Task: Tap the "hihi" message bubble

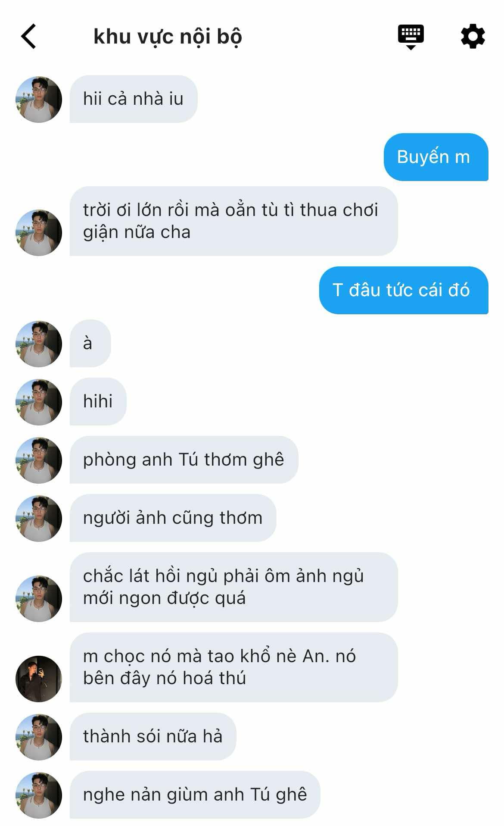Action: click(98, 401)
